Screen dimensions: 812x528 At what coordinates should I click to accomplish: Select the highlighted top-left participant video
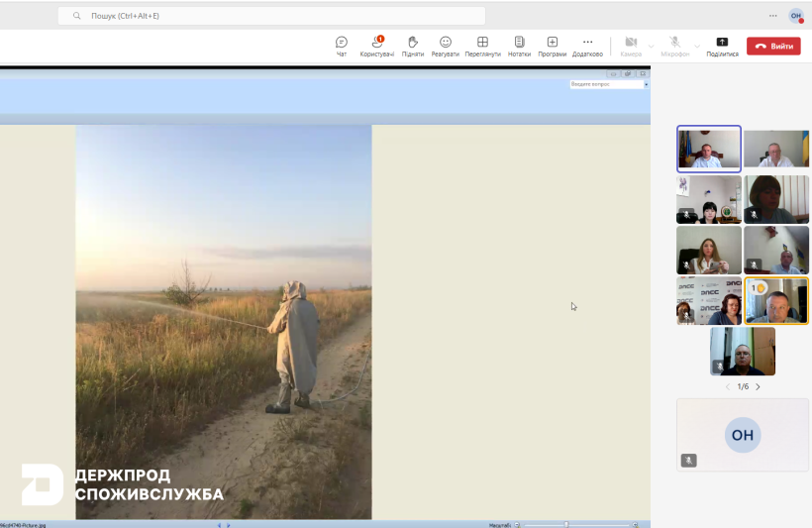click(708, 150)
